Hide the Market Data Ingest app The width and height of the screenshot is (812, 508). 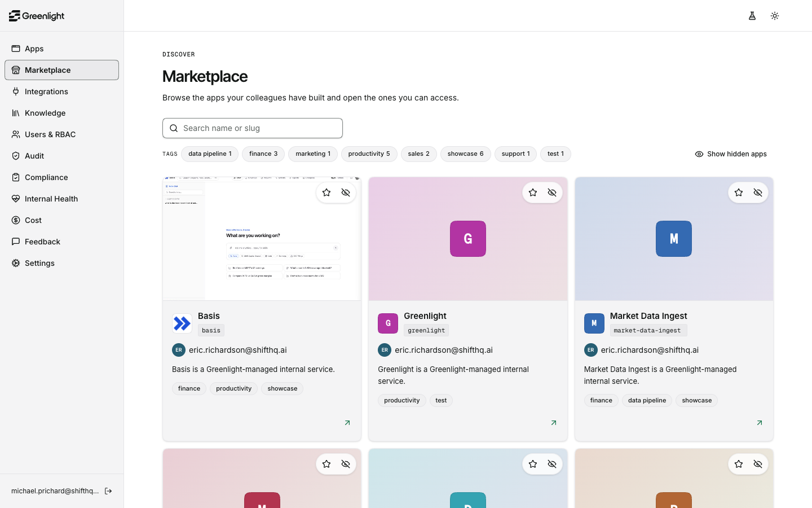click(758, 192)
